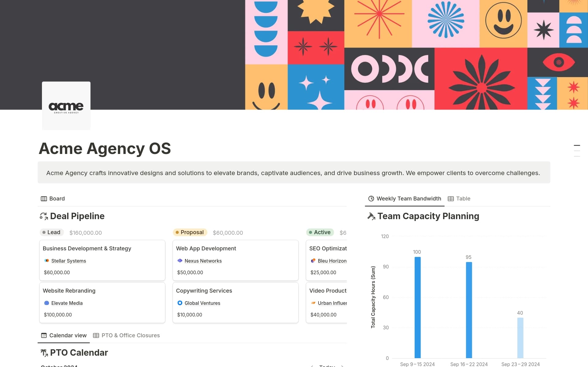Click the Nexus Networks company icon
Image resolution: width=588 pixels, height=367 pixels.
tap(180, 261)
